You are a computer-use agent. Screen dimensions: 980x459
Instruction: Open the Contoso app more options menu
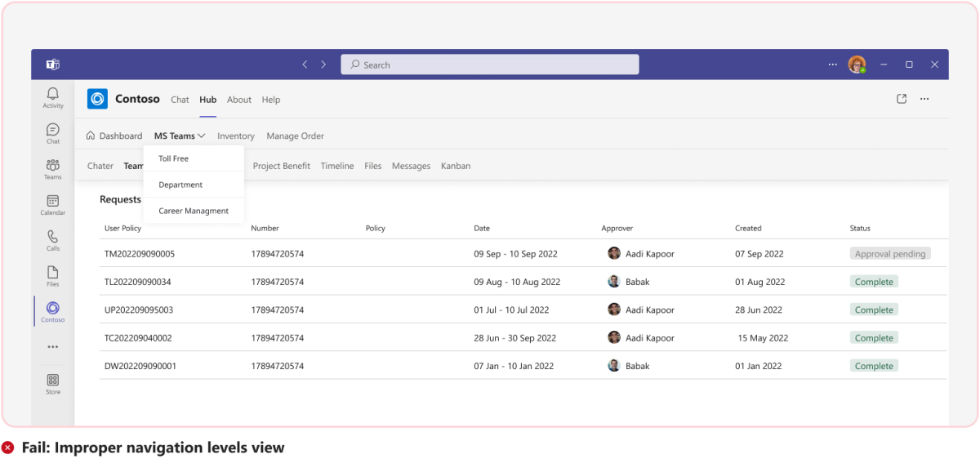(924, 99)
